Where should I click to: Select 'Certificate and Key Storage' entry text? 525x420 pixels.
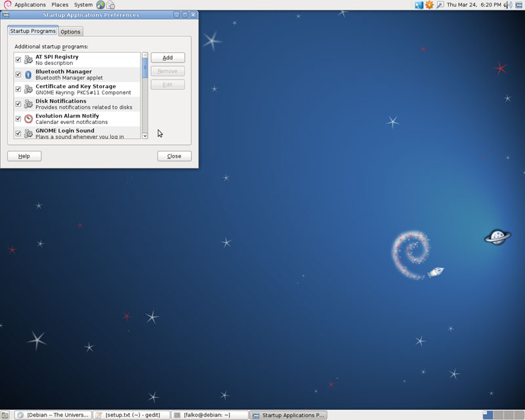[x=75, y=86]
